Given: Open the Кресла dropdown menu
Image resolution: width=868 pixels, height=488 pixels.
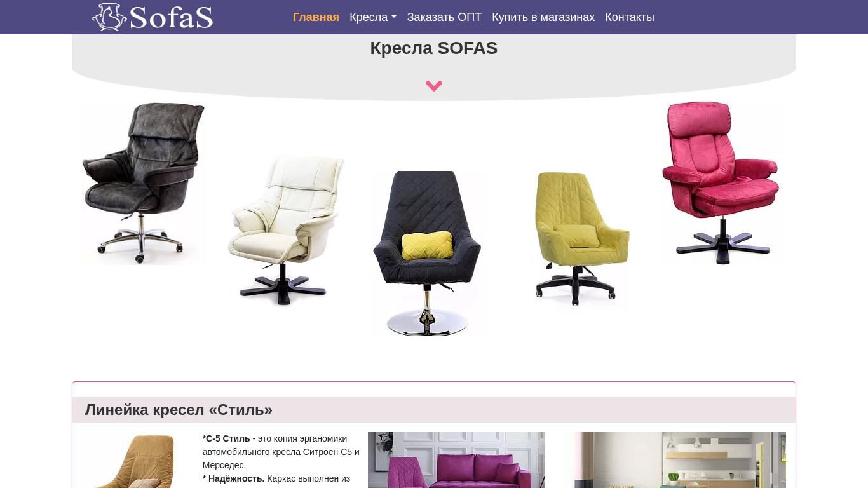Looking at the screenshot, I should [373, 17].
